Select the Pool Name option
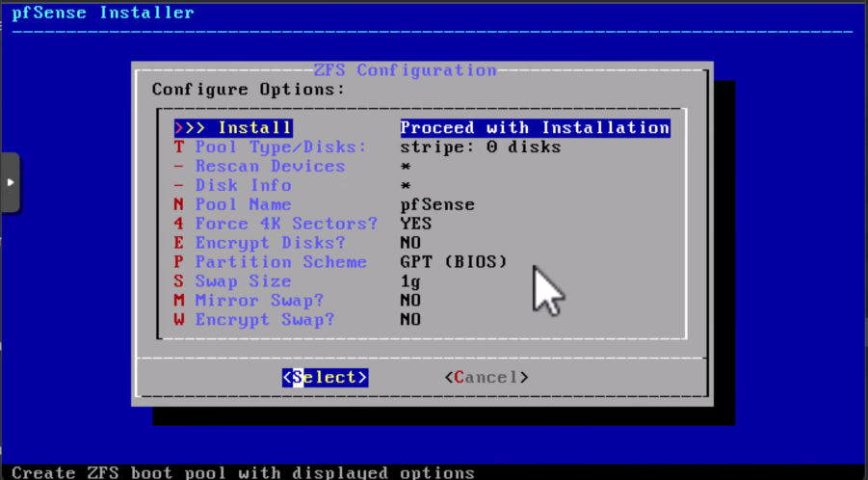Viewport: 868px width, 480px height. (243, 204)
